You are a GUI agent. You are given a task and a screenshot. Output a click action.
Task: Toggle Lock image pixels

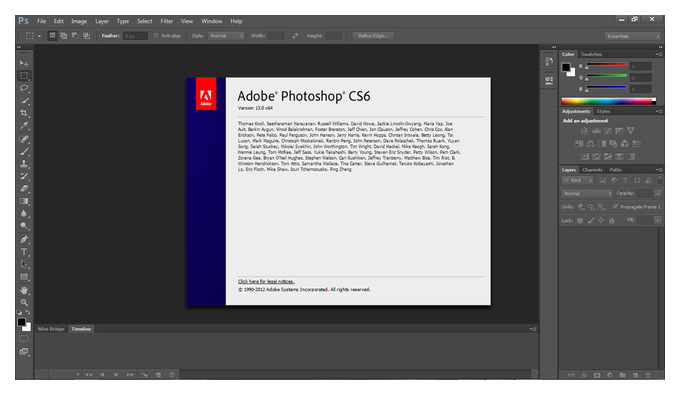(x=590, y=221)
